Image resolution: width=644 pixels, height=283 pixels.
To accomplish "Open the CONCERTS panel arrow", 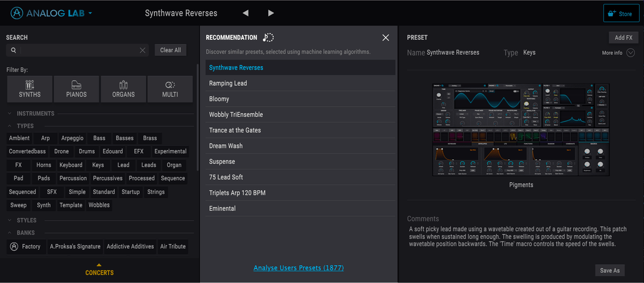I will pos(100,265).
